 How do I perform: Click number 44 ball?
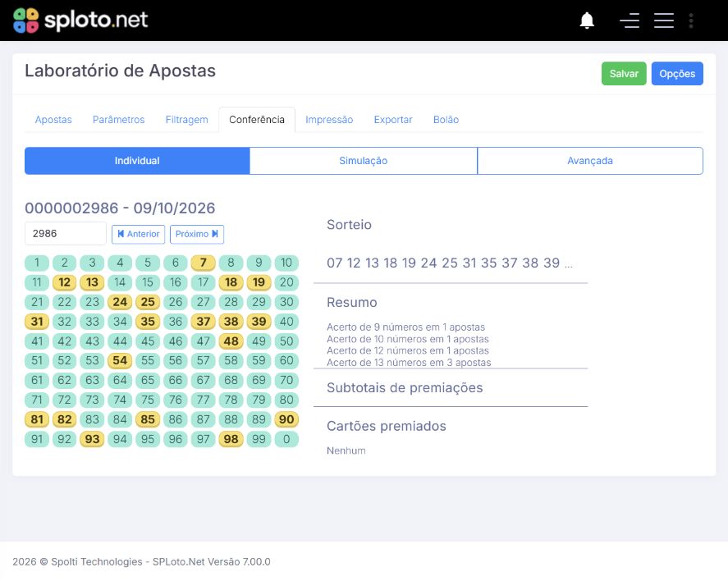click(x=120, y=341)
